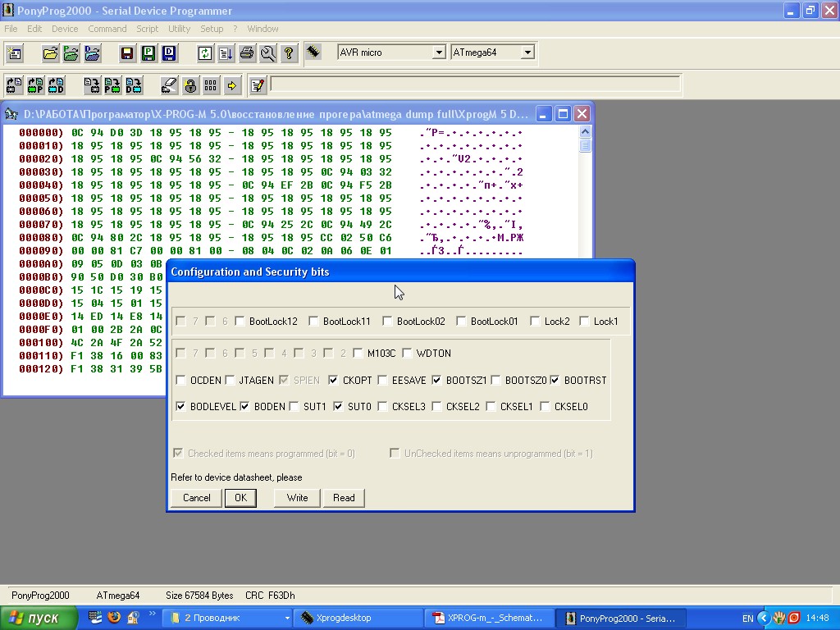Viewport: 840px width, 630px height.
Task: Click the Write button for fuse bits
Action: coord(297,498)
